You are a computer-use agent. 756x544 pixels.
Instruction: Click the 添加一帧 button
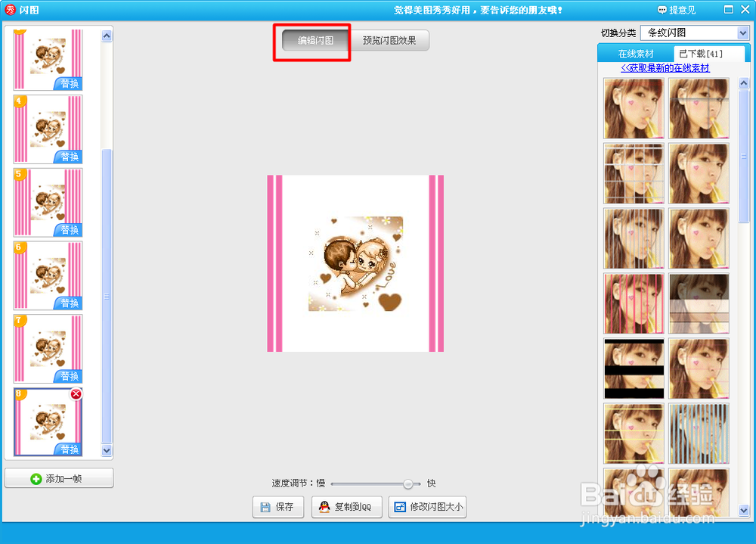[59, 478]
